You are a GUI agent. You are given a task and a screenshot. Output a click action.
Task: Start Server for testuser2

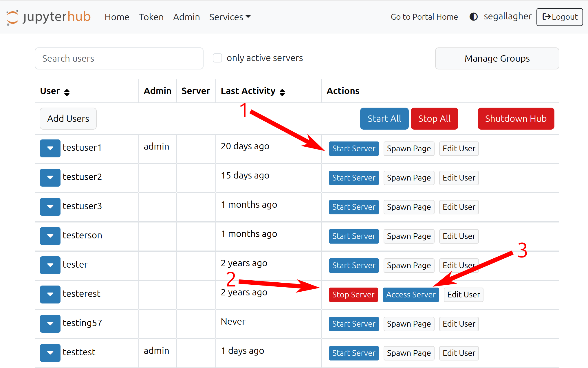354,178
